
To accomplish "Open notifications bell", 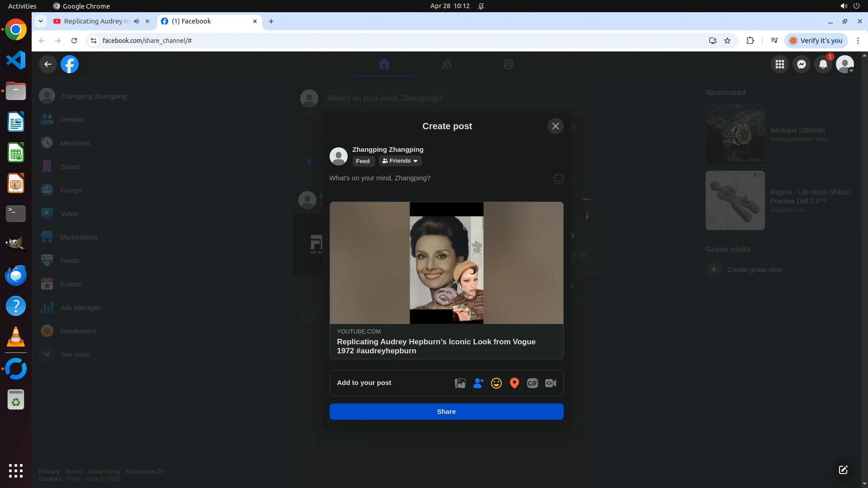I will pos(823,64).
